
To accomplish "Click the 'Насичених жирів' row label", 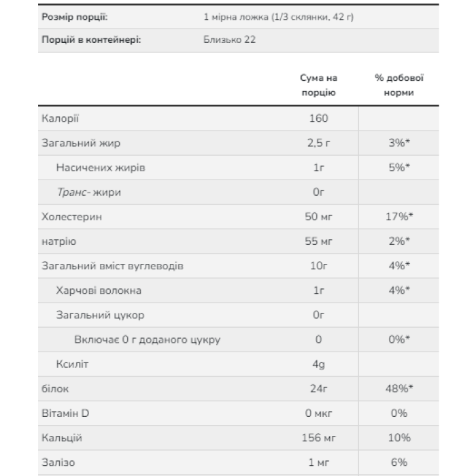I will tap(101, 167).
